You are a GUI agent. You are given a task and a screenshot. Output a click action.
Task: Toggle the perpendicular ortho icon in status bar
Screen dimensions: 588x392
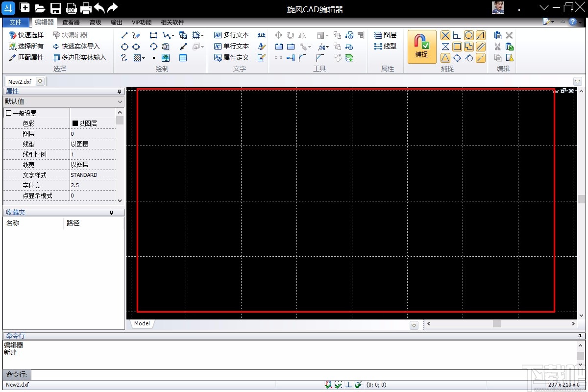click(x=348, y=385)
